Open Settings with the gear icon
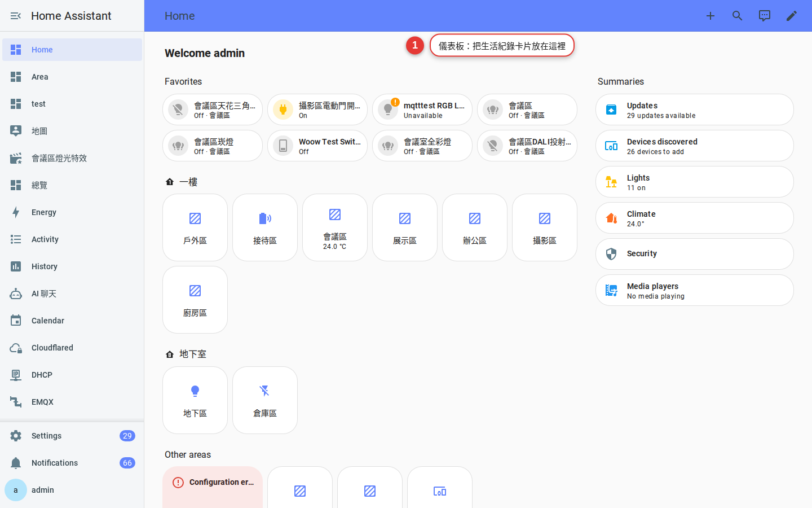The image size is (812, 508). tap(16, 436)
